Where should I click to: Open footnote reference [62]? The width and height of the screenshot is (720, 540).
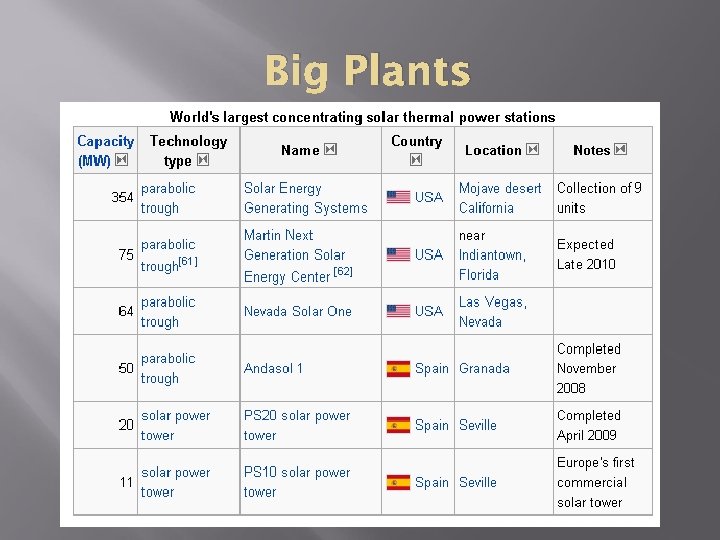coord(343,271)
